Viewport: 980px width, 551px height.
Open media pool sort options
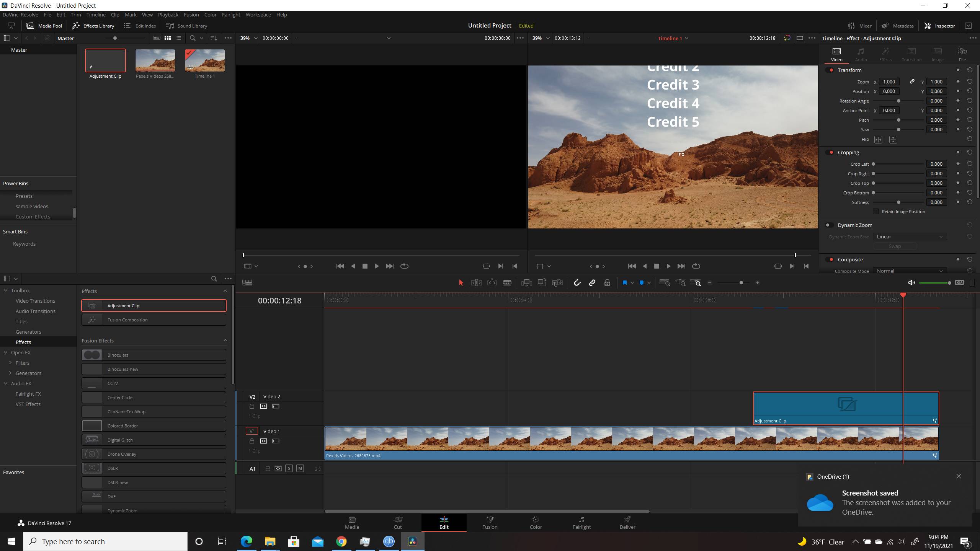click(x=214, y=38)
